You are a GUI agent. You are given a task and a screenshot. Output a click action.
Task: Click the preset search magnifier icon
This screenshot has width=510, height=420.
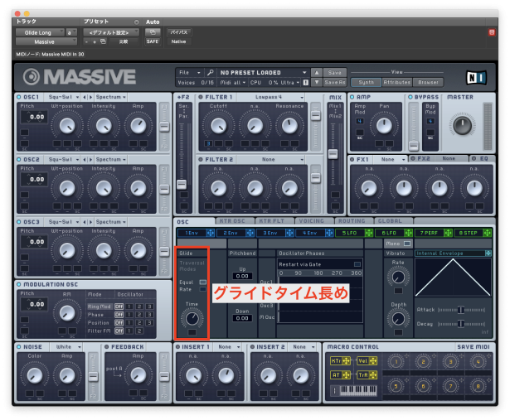(211, 72)
